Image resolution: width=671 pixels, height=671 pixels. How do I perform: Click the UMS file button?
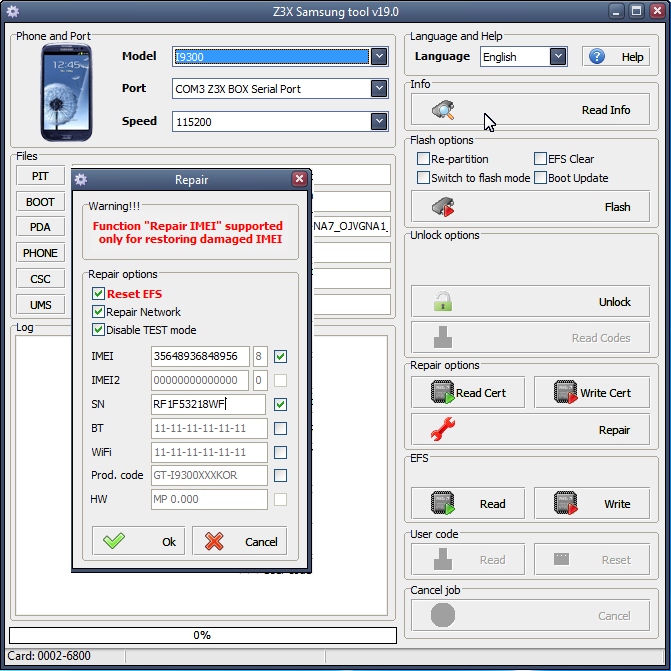pyautogui.click(x=40, y=305)
